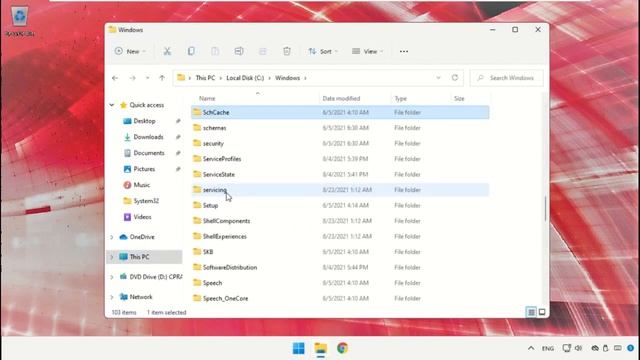Expand the This PC tree node
This screenshot has width=640, height=360.
111,257
